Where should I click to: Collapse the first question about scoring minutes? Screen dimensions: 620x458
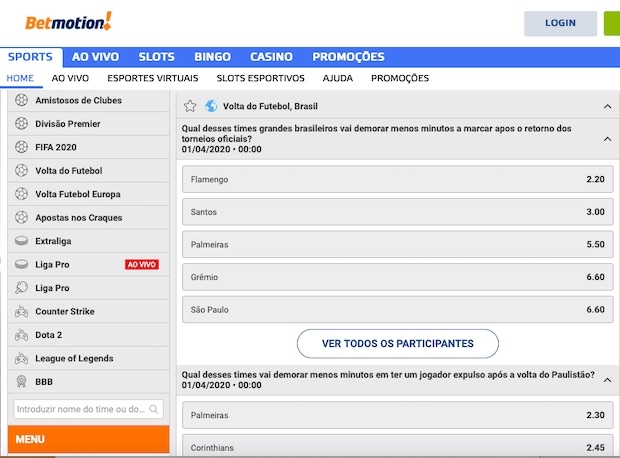coord(607,139)
